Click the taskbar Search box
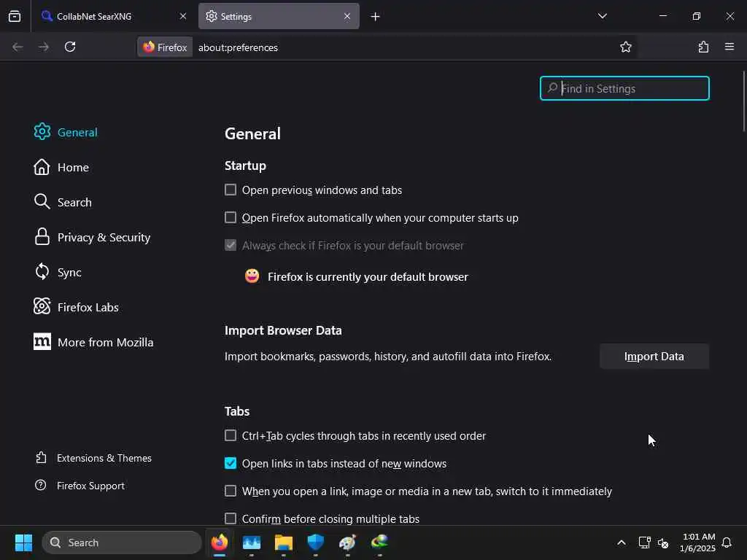Screen dimensions: 747x560 tap(122, 542)
